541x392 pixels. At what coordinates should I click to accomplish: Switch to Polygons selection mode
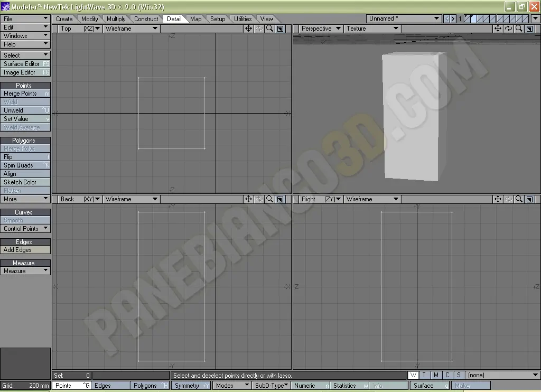pyautogui.click(x=150, y=386)
